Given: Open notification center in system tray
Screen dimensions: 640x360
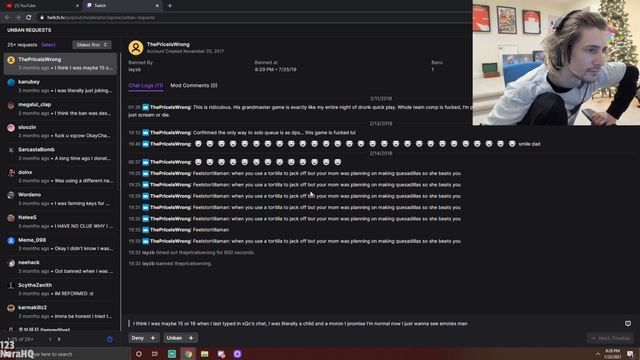Looking at the screenshot, I should 631,354.
